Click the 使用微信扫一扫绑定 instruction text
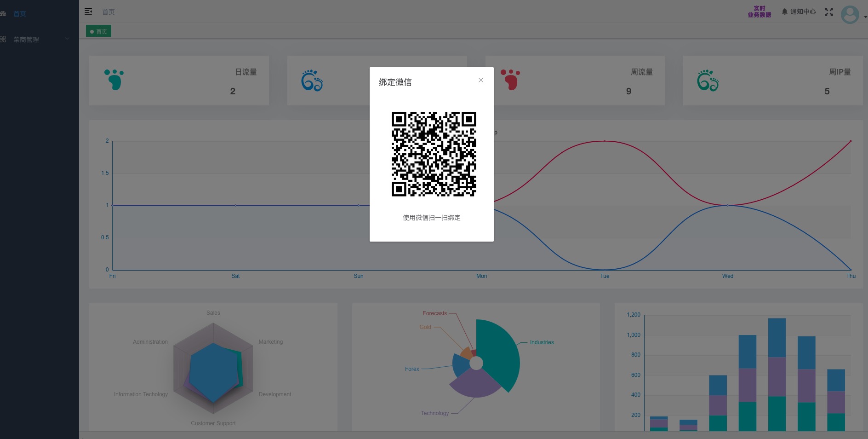The height and width of the screenshot is (439, 868). [x=432, y=218]
